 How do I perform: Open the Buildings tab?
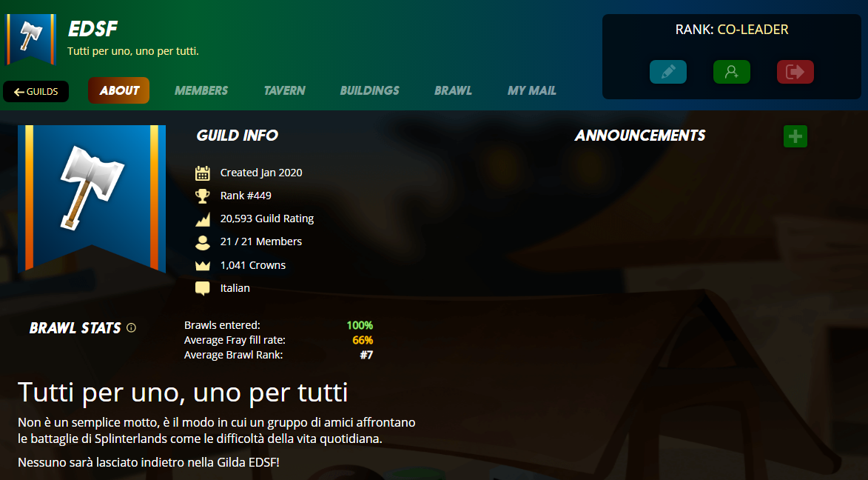(370, 90)
